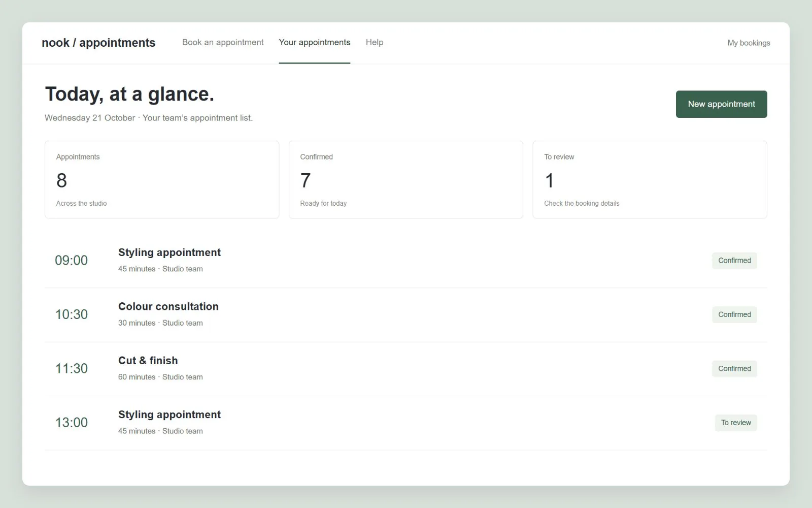The image size is (812, 508).
Task: Click the 'Wednesday 21 October' date text
Action: (90, 118)
